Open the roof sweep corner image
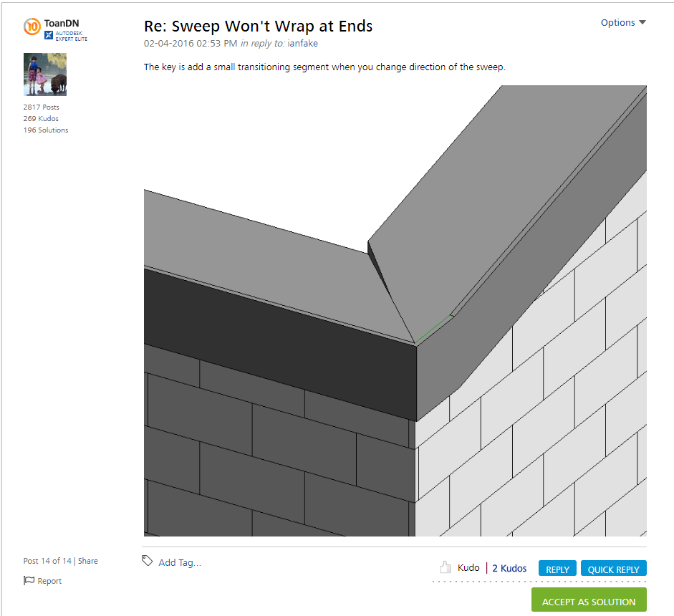This screenshot has width=674, height=616. (x=395, y=310)
